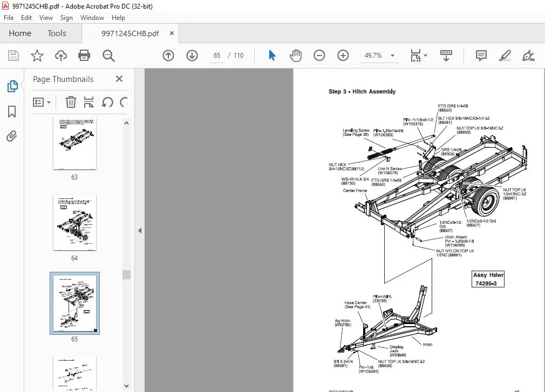This screenshot has width=545, height=392.
Task: Add file to starred with star icon
Action: [x=37, y=56]
